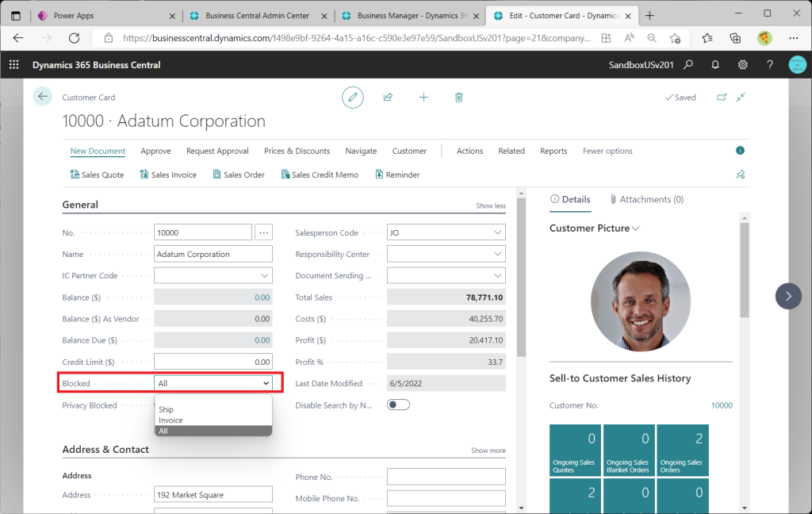Click the Sales Order action

pos(239,175)
